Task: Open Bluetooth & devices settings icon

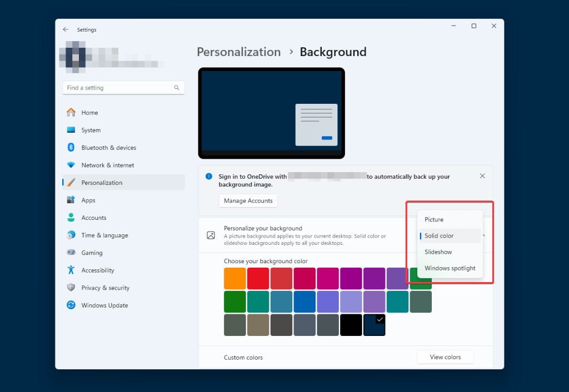Action: [x=72, y=147]
